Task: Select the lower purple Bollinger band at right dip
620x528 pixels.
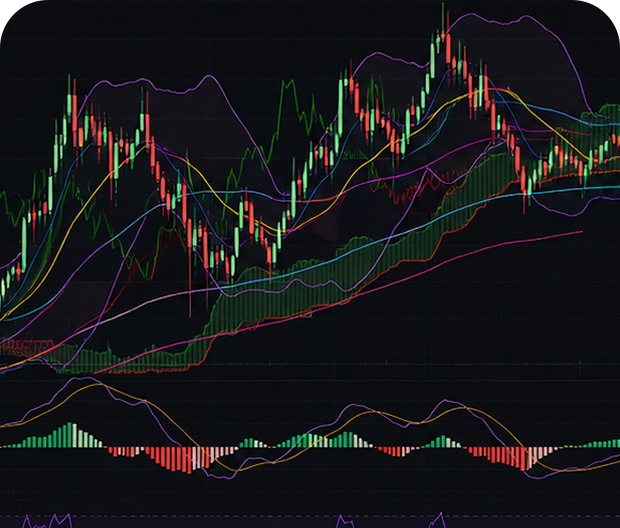Action: click(x=569, y=214)
